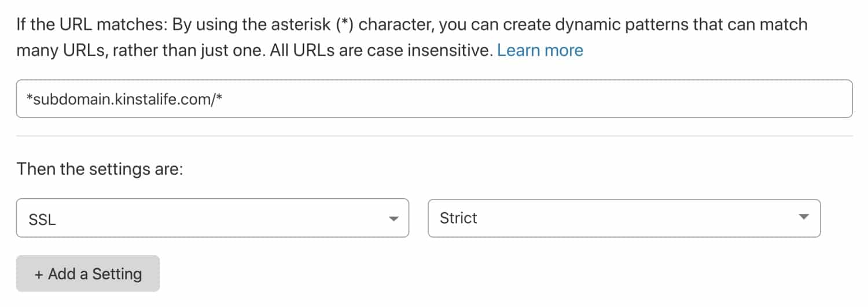Expand the SSL setting dropdown
This screenshot has height=307, width=868.
[212, 218]
